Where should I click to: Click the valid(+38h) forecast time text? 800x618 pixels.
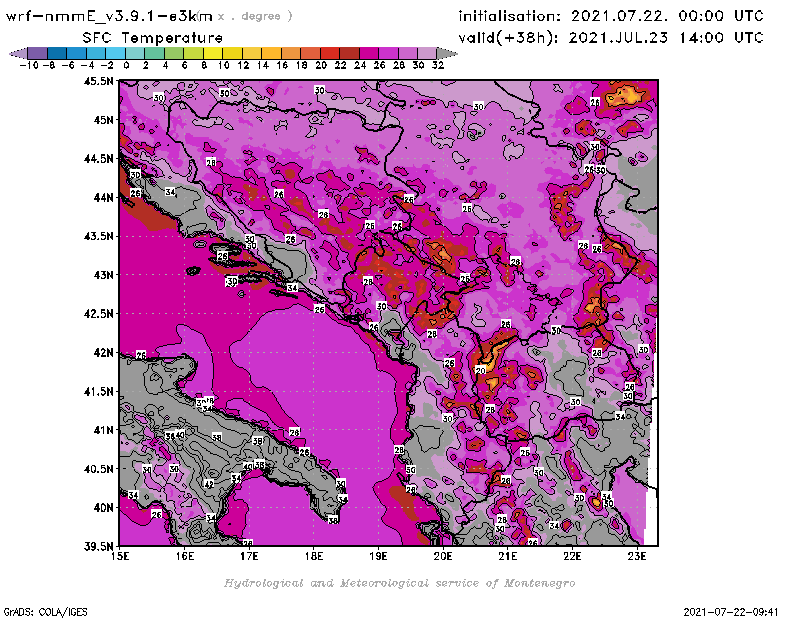tap(611, 38)
